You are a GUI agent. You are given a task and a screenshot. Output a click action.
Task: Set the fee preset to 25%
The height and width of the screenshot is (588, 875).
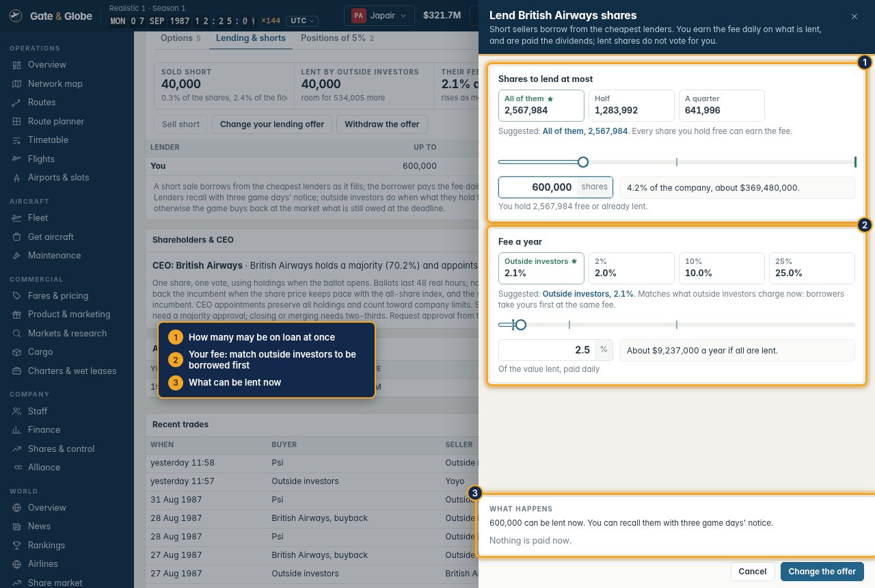coord(812,268)
